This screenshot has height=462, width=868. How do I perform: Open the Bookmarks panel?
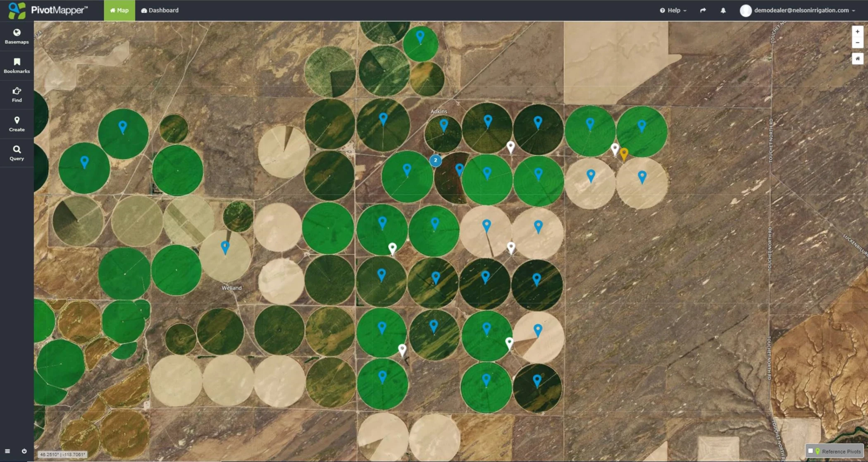click(17, 65)
